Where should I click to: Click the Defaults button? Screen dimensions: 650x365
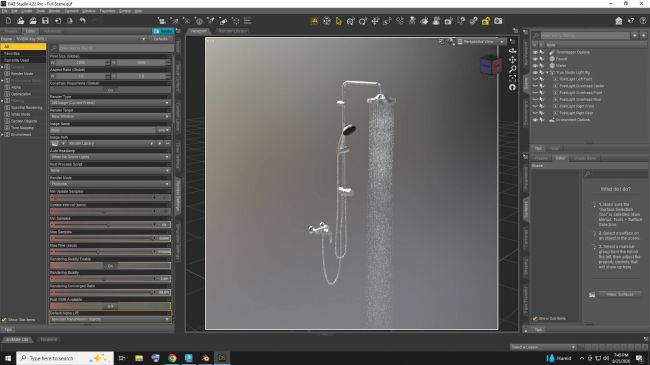161,39
